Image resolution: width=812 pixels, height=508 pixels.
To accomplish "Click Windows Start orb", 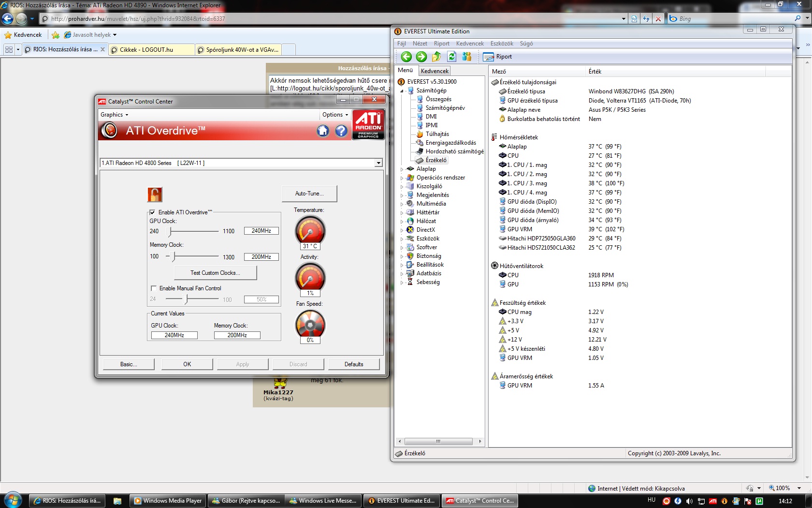I will click(x=13, y=500).
